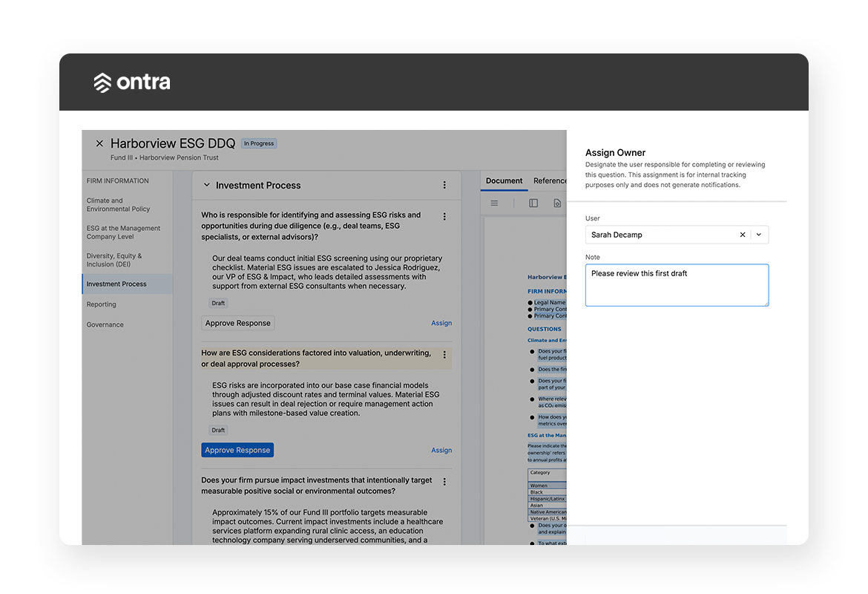Switch to the Document tab
868x594 pixels.
[504, 180]
